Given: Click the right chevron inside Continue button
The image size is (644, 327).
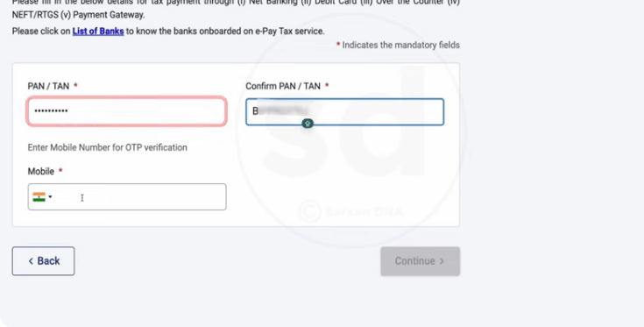Looking at the screenshot, I should pyautogui.click(x=442, y=261).
